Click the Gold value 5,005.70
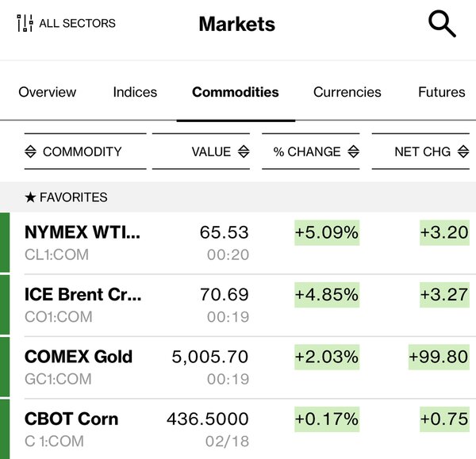476x459 pixels. tap(210, 357)
